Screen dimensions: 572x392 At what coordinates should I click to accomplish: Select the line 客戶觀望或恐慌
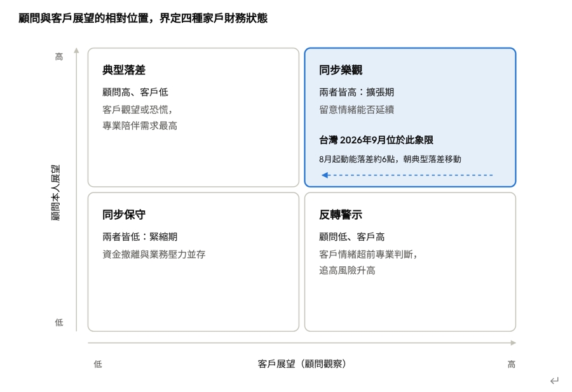point(135,109)
